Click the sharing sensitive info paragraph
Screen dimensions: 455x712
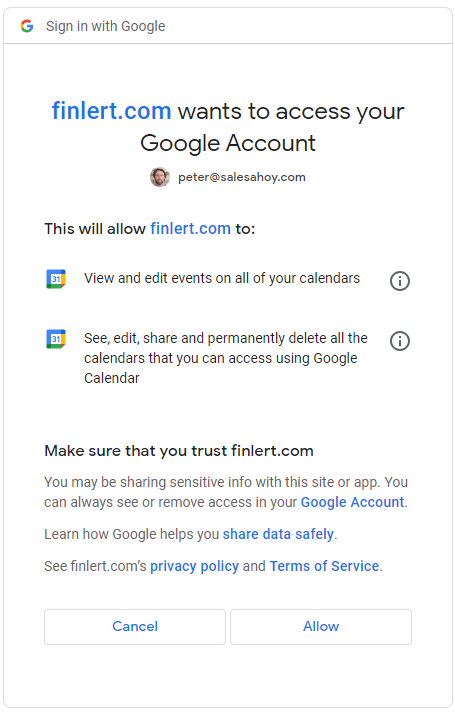226,492
